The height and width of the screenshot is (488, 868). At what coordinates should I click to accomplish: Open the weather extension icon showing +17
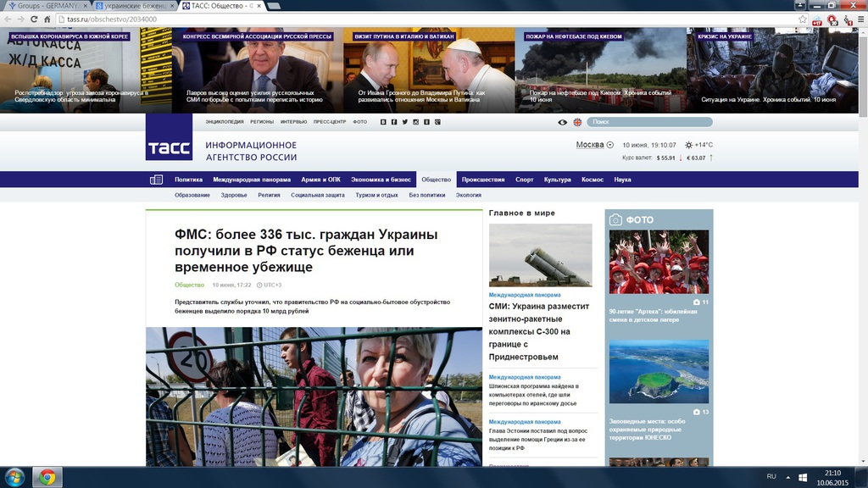tap(817, 20)
